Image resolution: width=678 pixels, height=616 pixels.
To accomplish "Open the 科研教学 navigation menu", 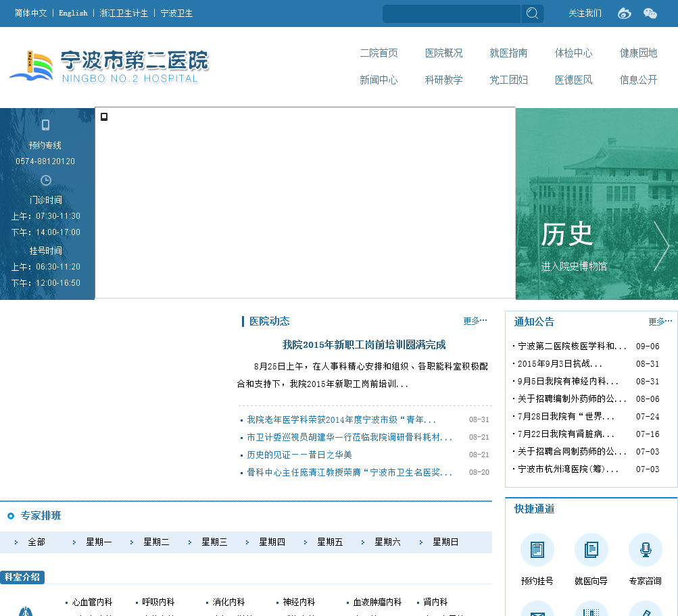I will coord(443,80).
